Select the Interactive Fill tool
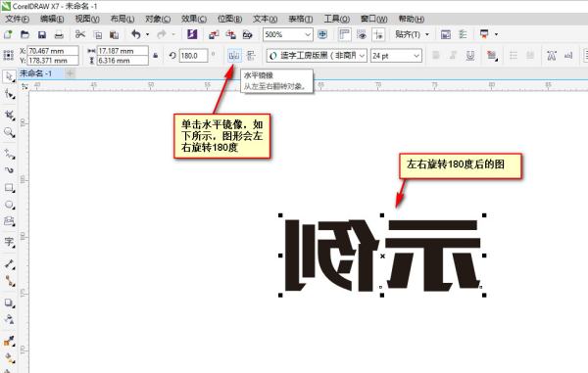 coord(9,357)
